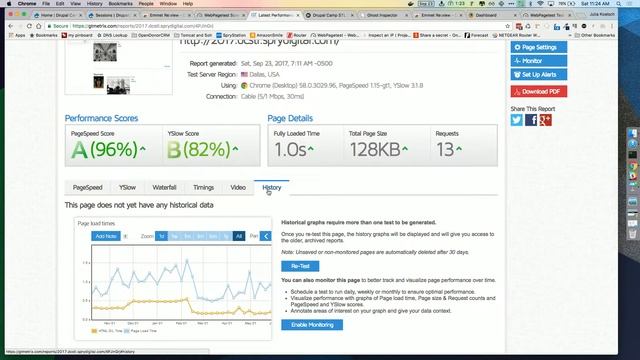Open Set Up Alerts

[538, 75]
